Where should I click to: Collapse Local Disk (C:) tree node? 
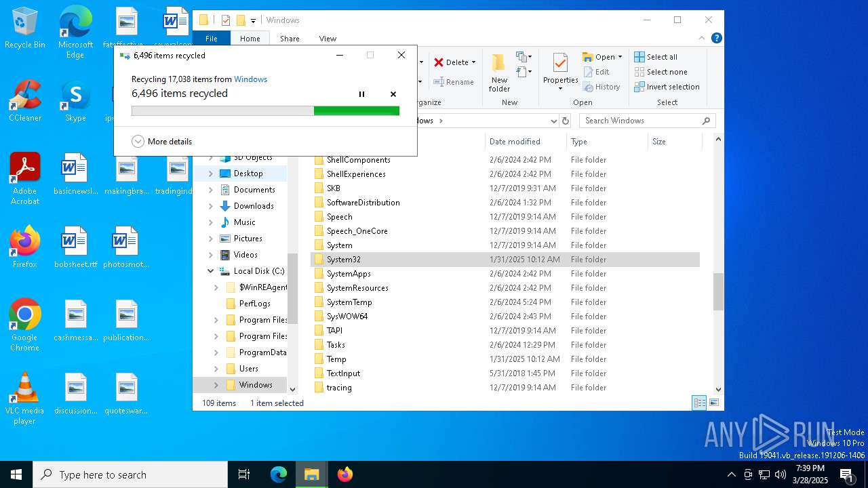tap(211, 271)
